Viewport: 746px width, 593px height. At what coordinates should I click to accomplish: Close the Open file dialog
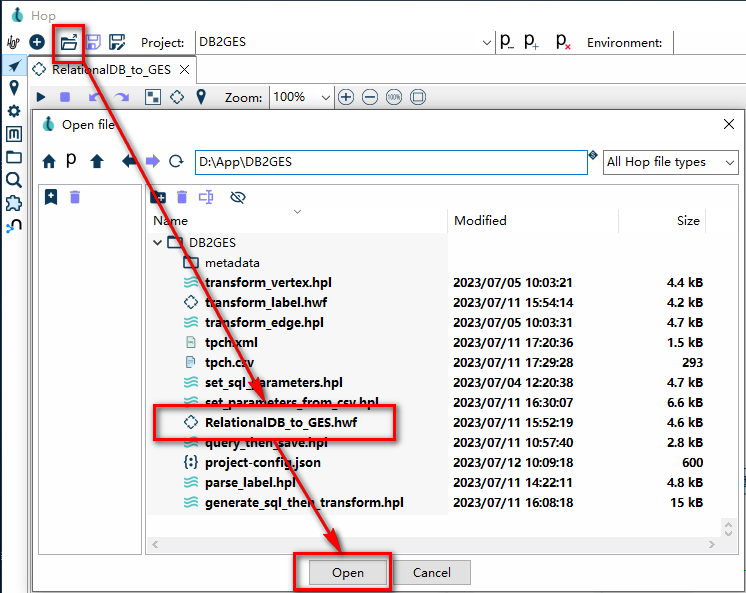728,124
